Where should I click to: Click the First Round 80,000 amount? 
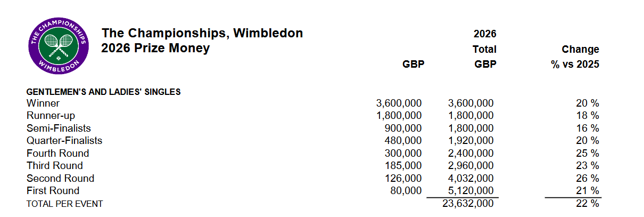406,191
